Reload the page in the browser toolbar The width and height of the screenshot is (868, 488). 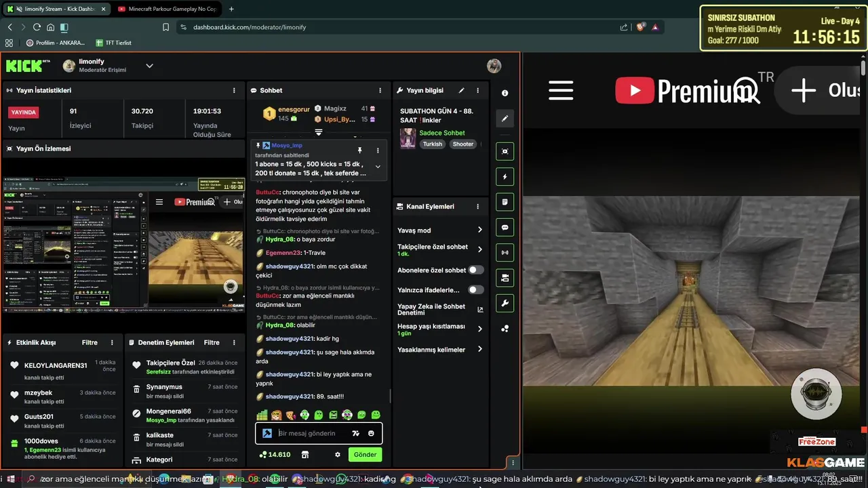pyautogui.click(x=37, y=27)
